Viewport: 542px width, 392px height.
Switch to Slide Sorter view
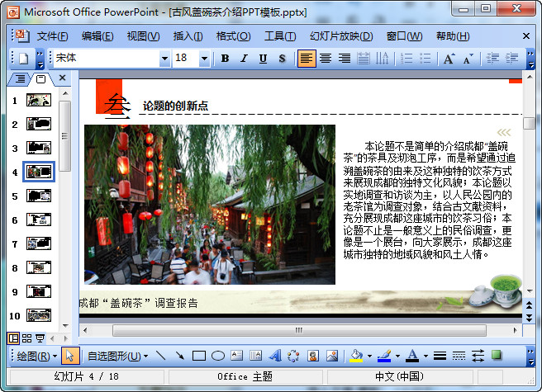(26, 338)
